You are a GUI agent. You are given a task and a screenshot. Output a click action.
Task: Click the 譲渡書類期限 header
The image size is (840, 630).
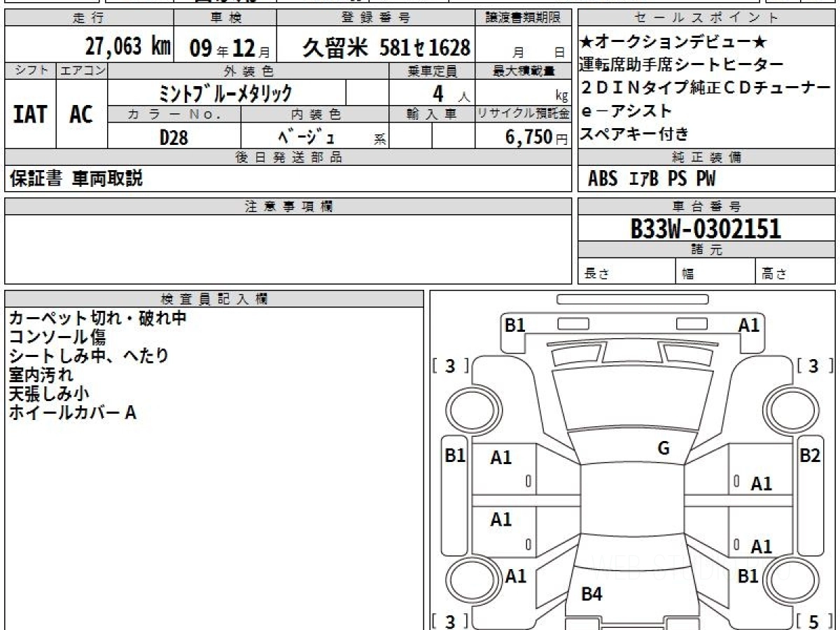[524, 18]
